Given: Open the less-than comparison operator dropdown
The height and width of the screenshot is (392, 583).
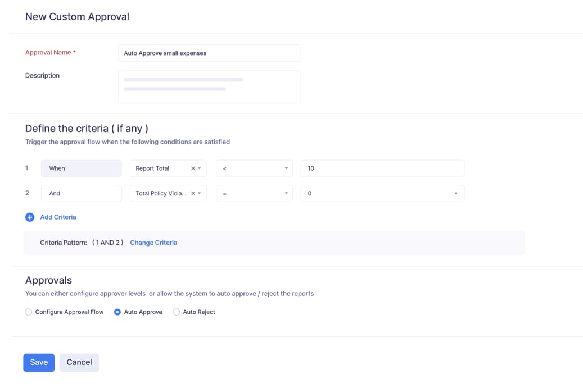Looking at the screenshot, I should point(254,168).
